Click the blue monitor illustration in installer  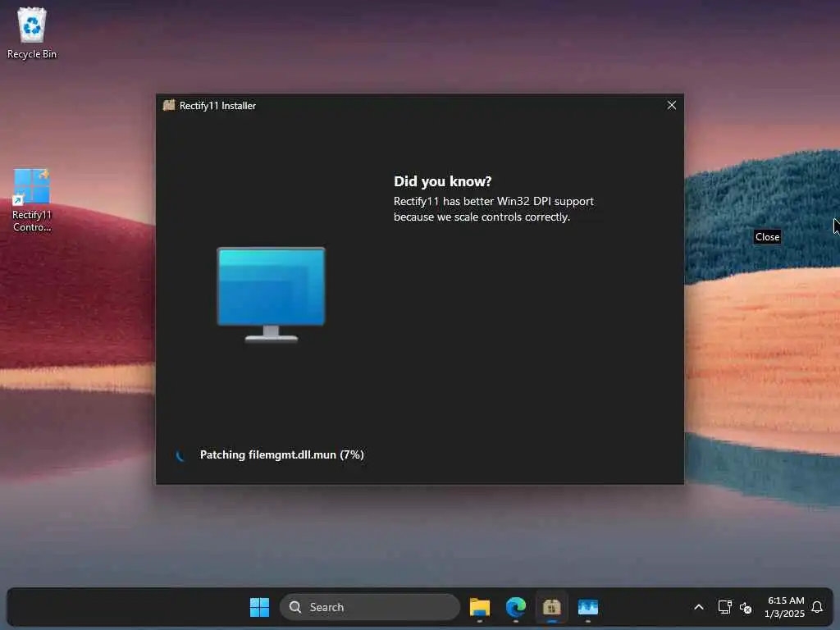pyautogui.click(x=271, y=294)
